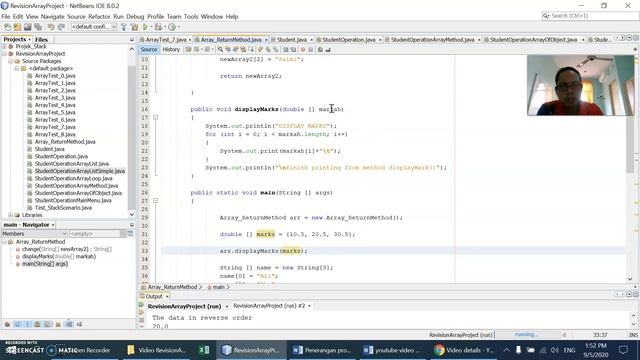Select displayMarks method in Navigator
The height and width of the screenshot is (360, 640).
59,257
